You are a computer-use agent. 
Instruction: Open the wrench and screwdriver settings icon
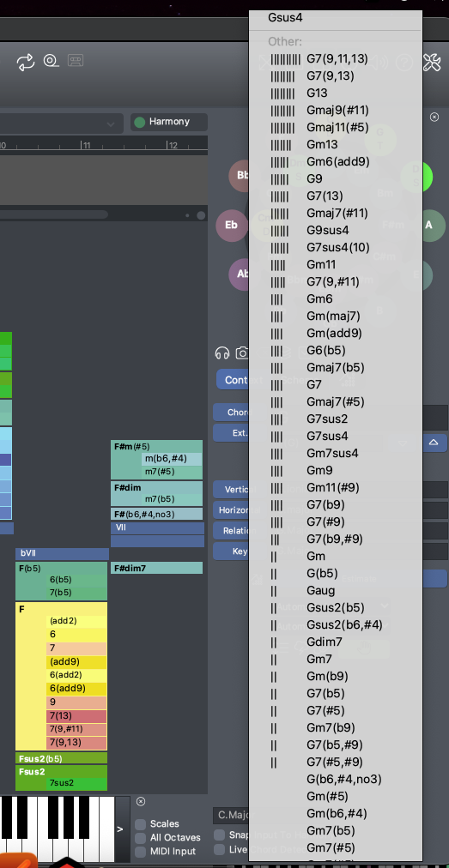click(x=432, y=63)
